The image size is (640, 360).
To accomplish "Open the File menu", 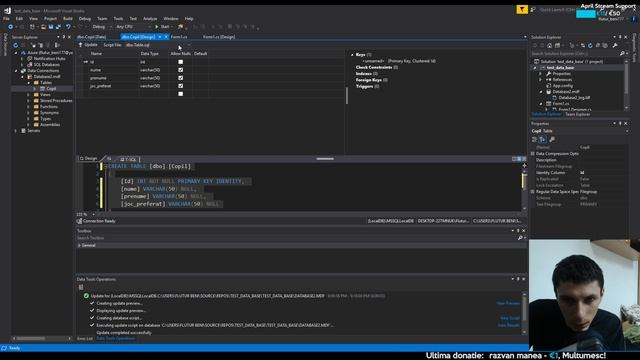I will (x=7, y=18).
